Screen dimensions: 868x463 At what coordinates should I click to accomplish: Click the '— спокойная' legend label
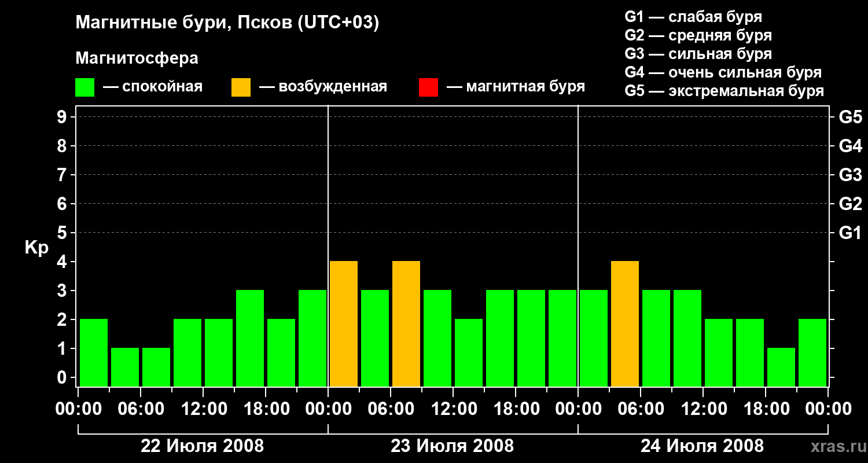tap(153, 87)
